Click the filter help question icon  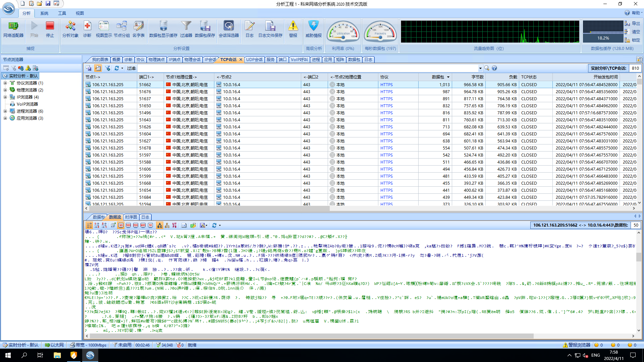click(x=494, y=68)
